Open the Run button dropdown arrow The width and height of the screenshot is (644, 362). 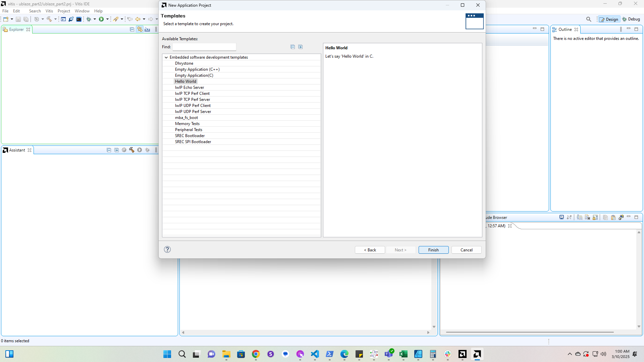[x=107, y=19]
